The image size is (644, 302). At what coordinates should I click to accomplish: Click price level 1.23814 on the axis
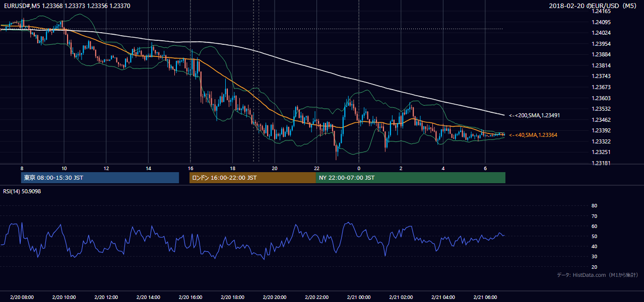602,65
